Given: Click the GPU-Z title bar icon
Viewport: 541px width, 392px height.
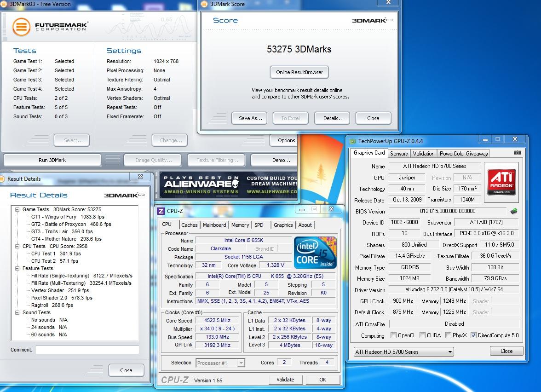Looking at the screenshot, I should (x=352, y=141).
